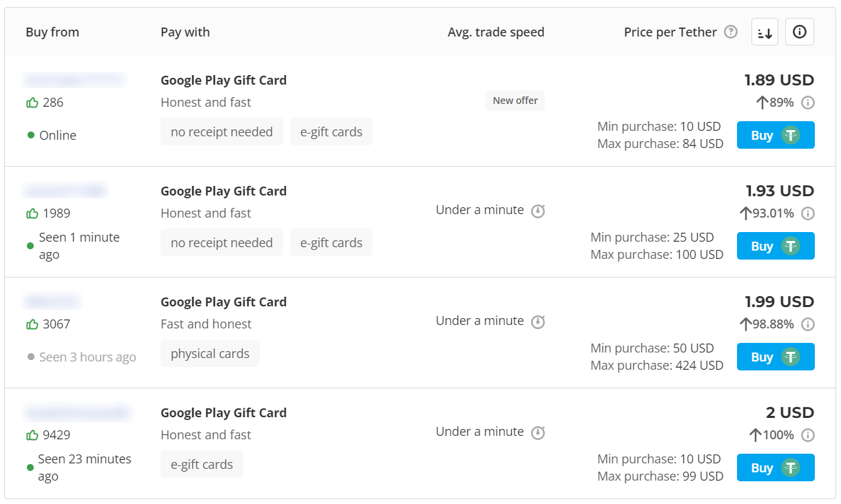Click the clock icon next to Under a minute
This screenshot has height=504, width=841.
click(539, 211)
